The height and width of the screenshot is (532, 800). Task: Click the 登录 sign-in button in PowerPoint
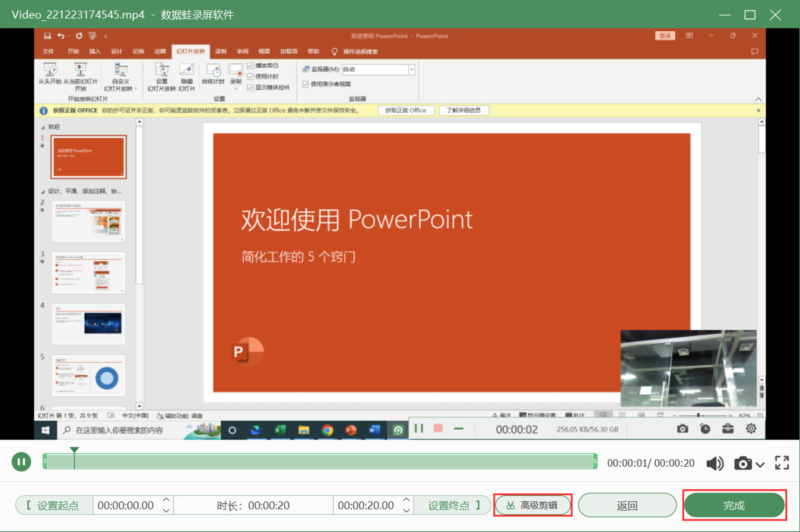(x=665, y=35)
